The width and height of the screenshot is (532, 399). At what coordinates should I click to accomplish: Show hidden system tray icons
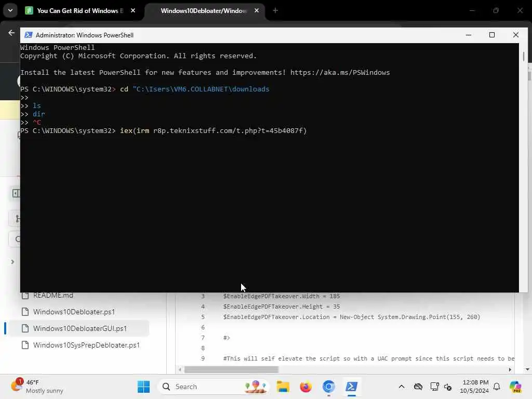(402, 387)
